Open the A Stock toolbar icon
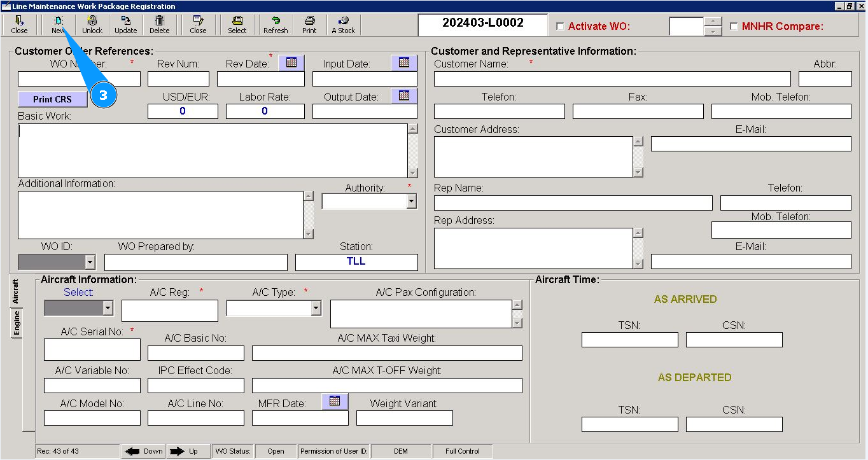Screen dimensions: 868x460 pos(343,24)
